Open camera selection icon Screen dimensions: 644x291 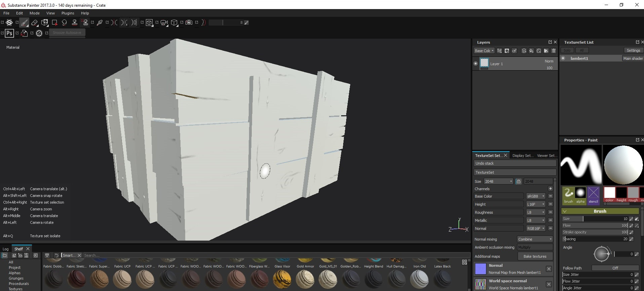pos(164,23)
